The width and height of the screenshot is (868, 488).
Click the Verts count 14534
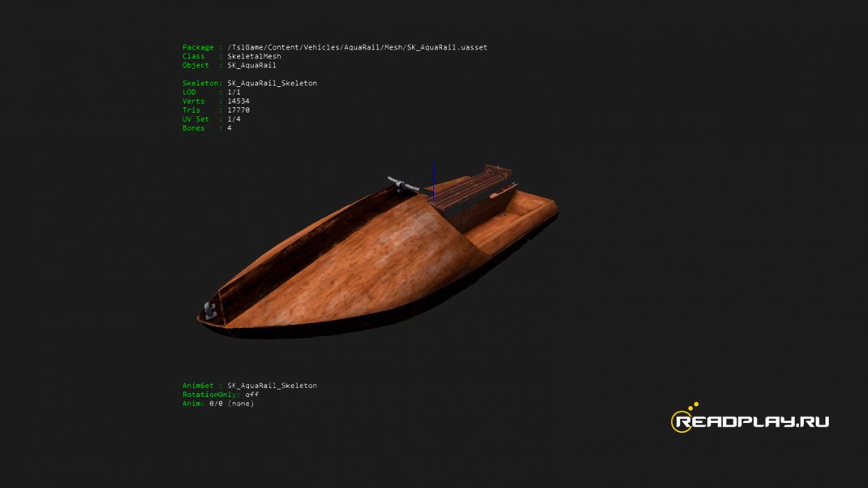point(238,101)
